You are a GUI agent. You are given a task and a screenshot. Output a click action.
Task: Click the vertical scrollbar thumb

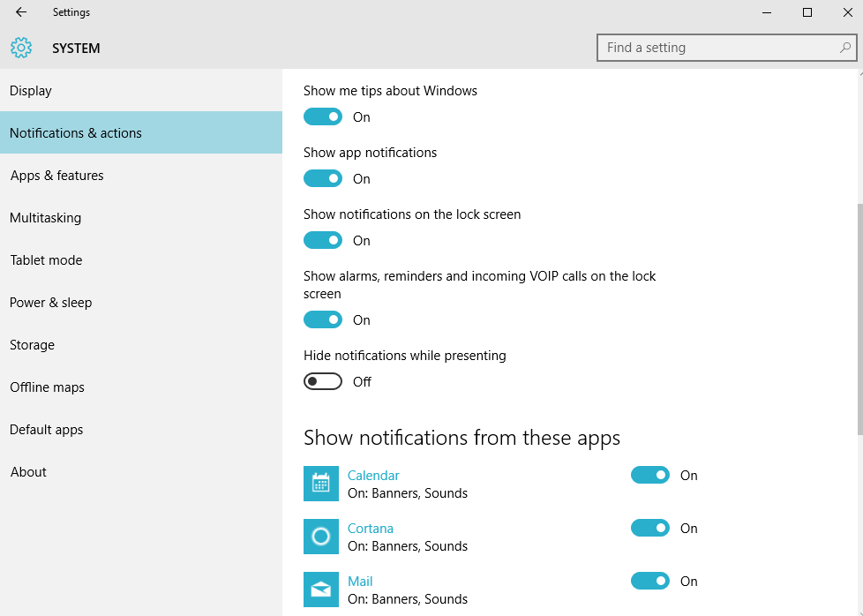pos(859,319)
